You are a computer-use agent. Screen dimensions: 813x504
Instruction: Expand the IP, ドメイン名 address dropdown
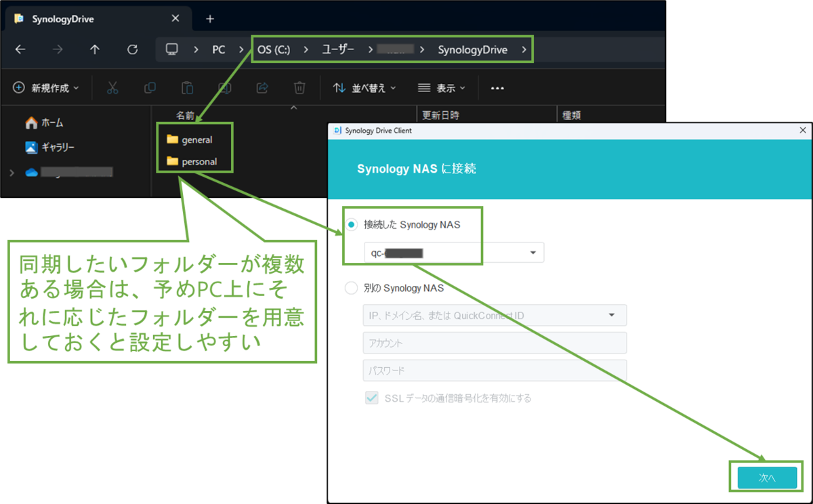tap(612, 315)
